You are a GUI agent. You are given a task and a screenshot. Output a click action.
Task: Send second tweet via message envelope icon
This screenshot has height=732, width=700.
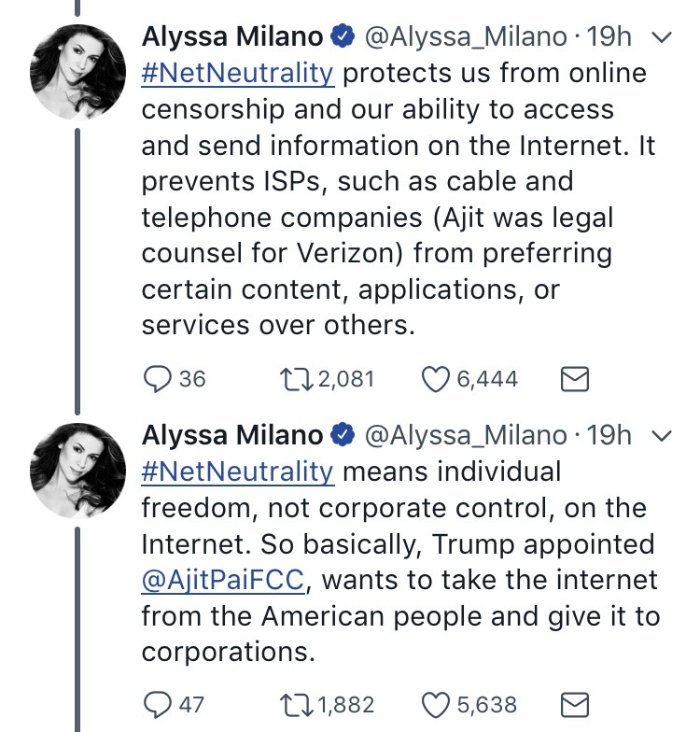click(x=573, y=704)
